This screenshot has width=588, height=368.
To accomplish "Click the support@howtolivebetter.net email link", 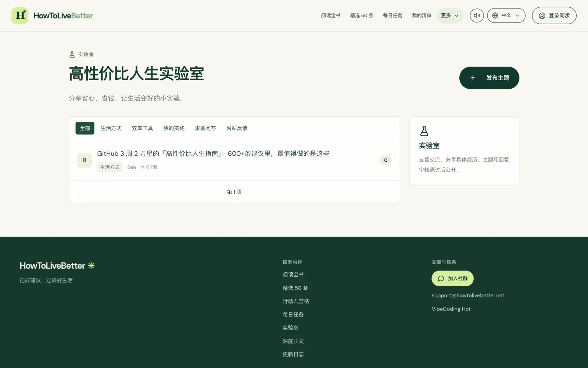I will 468,296.
